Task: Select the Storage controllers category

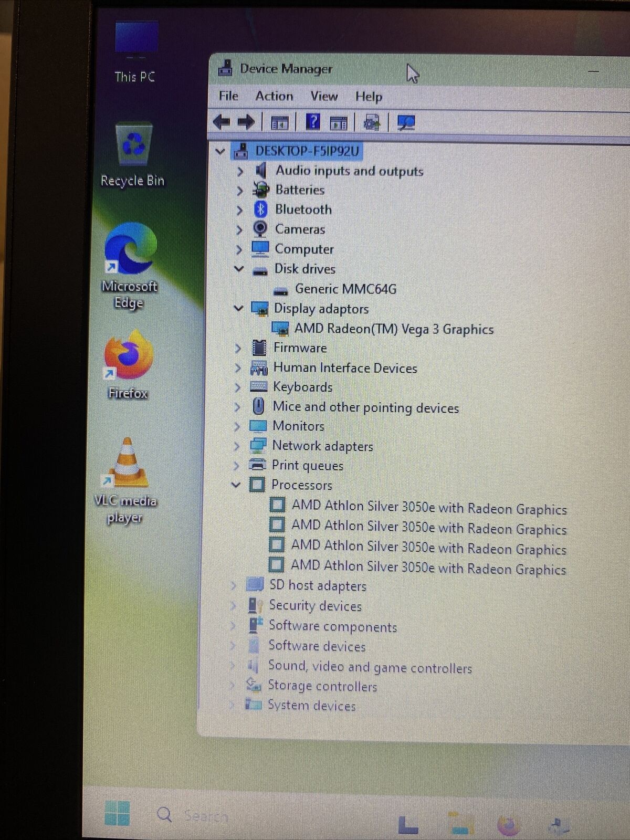Action: 322,686
